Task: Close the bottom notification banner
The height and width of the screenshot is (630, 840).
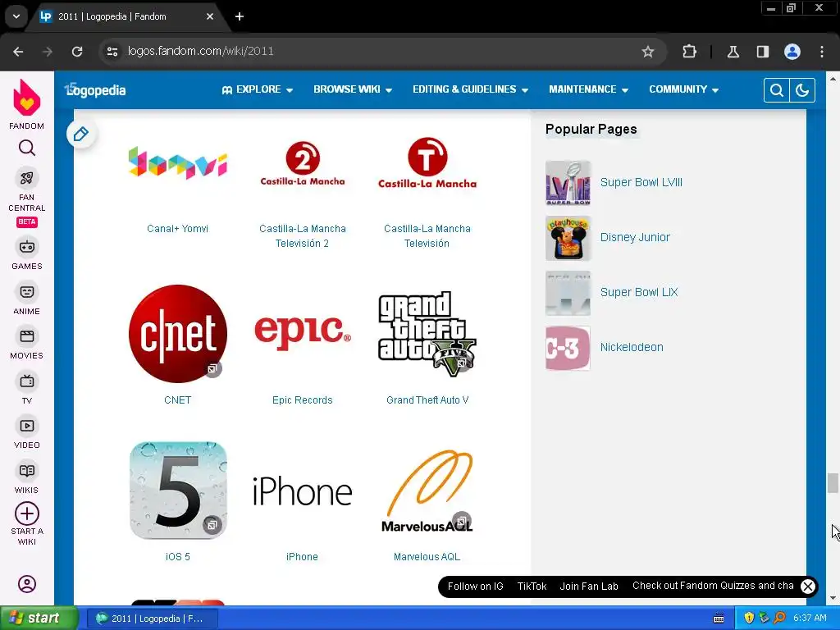Action: coord(808,586)
